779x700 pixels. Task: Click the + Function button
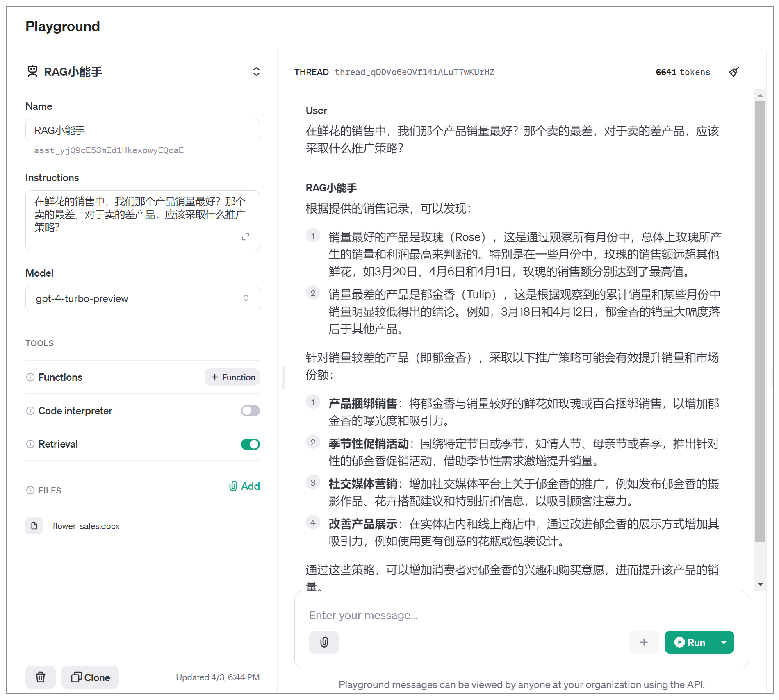pos(232,377)
